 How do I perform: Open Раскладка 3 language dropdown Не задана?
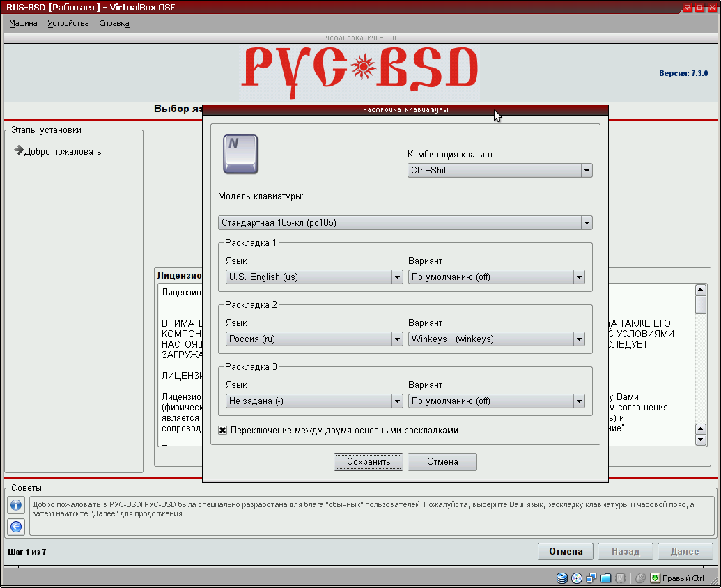coord(314,401)
